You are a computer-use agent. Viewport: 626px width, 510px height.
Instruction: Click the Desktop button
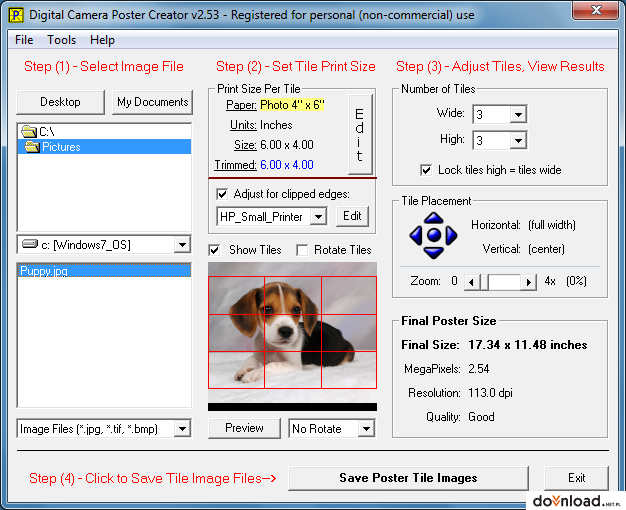pyautogui.click(x=60, y=102)
